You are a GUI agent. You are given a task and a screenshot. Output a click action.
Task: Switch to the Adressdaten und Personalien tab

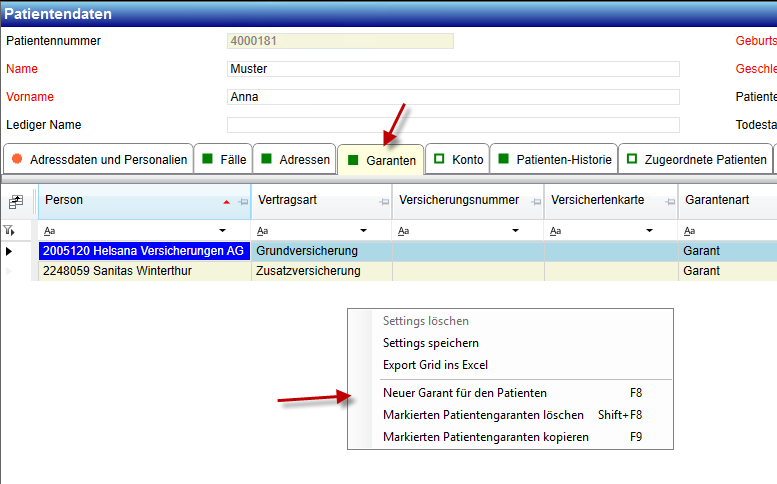coord(98,159)
